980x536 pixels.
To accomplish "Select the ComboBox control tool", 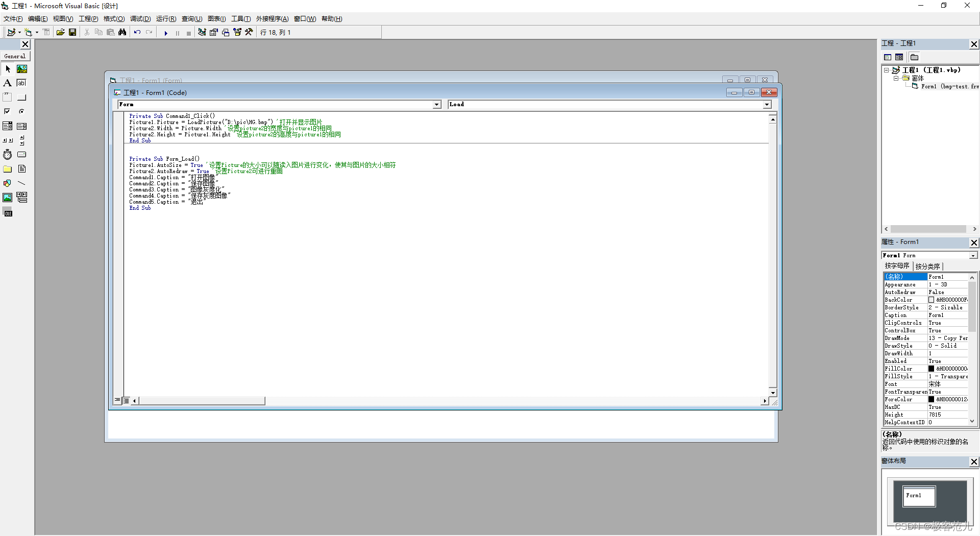I will point(8,126).
